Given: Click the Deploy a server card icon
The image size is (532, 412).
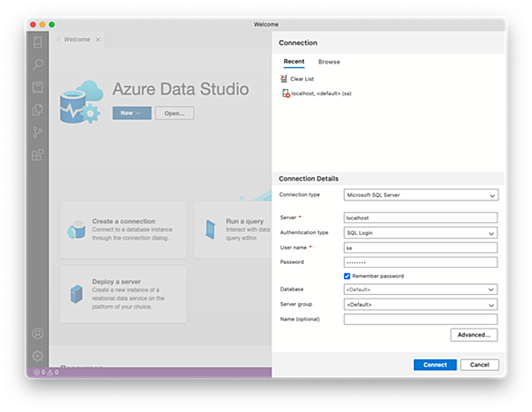Looking at the screenshot, I should 76,294.
